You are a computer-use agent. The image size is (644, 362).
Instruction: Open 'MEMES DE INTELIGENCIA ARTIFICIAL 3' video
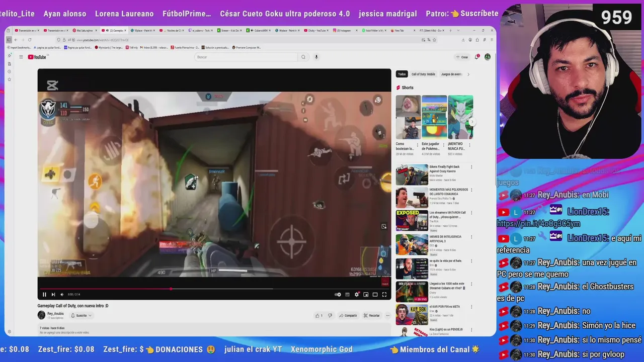(x=412, y=244)
